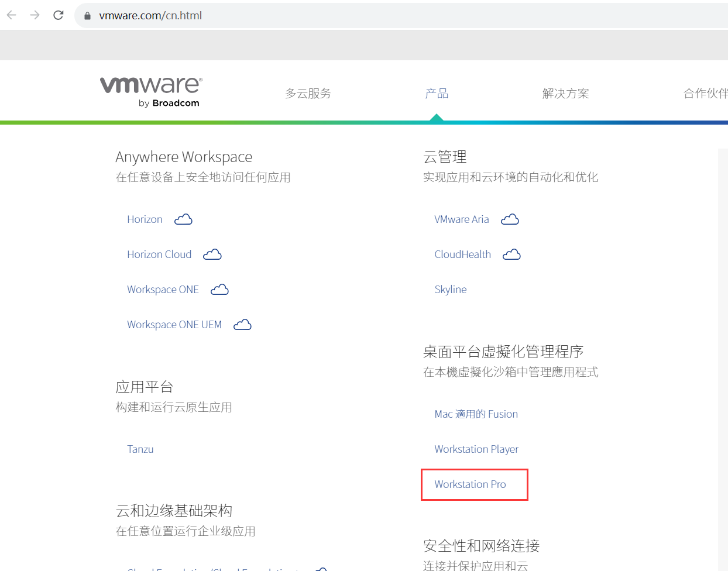The width and height of the screenshot is (728, 571).
Task: Click the browser forward arrow
Action: click(35, 15)
